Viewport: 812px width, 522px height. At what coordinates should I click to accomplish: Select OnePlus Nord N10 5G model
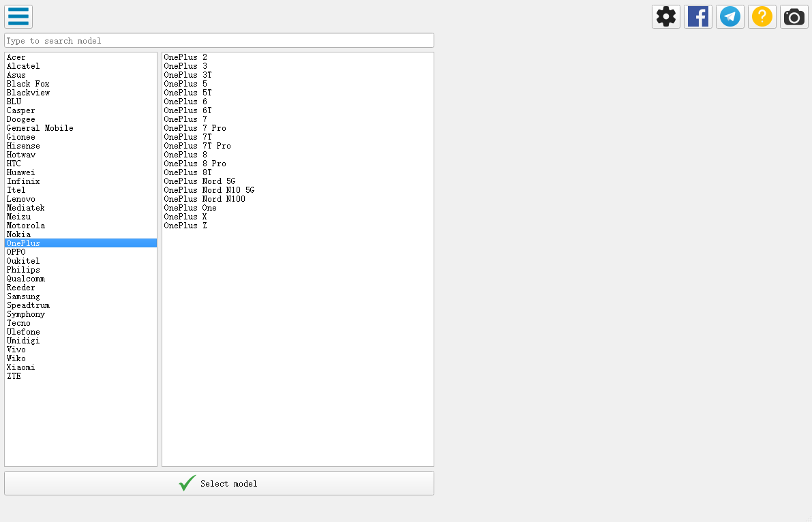click(209, 190)
